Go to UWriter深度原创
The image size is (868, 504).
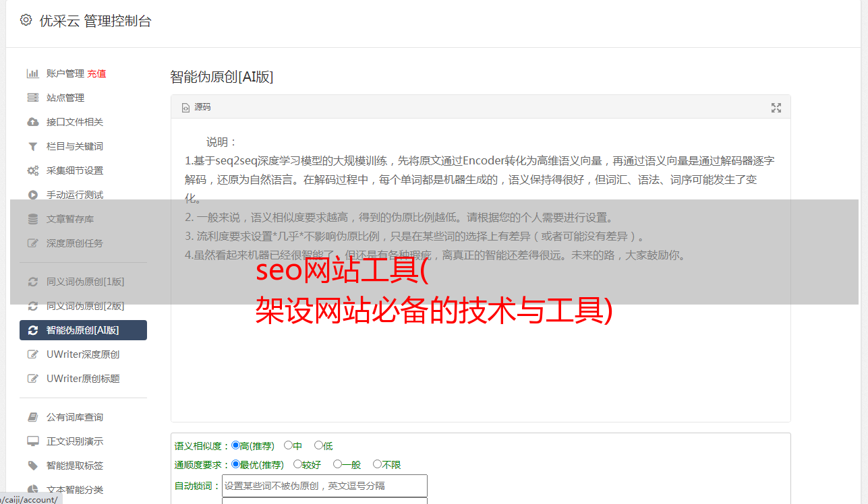[83, 354]
